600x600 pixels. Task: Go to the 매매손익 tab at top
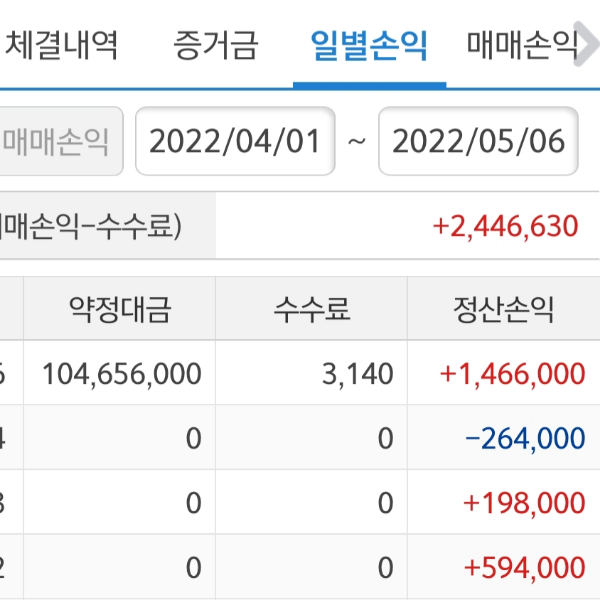(522, 44)
